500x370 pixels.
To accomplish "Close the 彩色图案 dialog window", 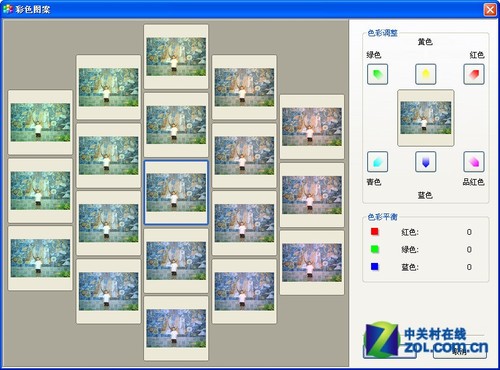I will pyautogui.click(x=490, y=9).
